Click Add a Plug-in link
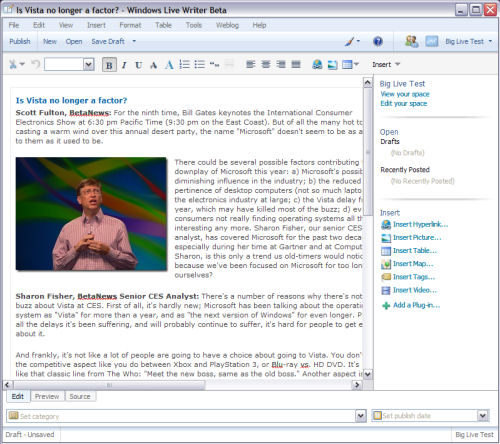This screenshot has width=500, height=444. point(411,305)
